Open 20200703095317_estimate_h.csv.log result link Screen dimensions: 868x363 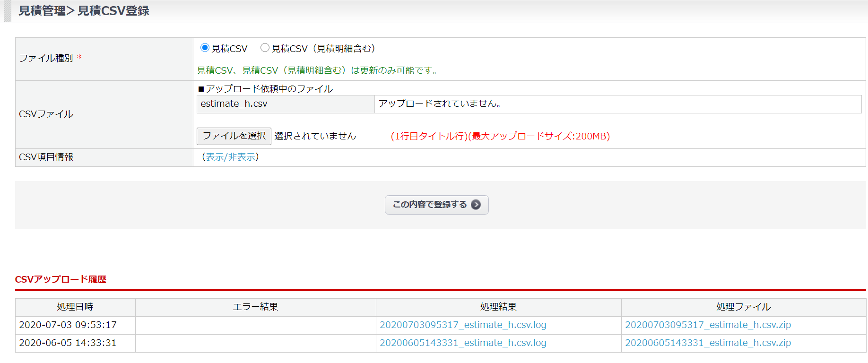point(463,325)
